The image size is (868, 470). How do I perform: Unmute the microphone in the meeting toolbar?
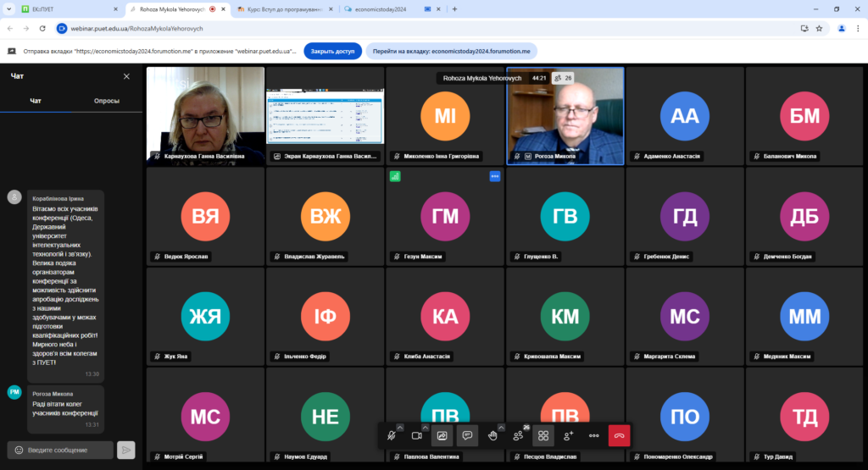coord(391,435)
